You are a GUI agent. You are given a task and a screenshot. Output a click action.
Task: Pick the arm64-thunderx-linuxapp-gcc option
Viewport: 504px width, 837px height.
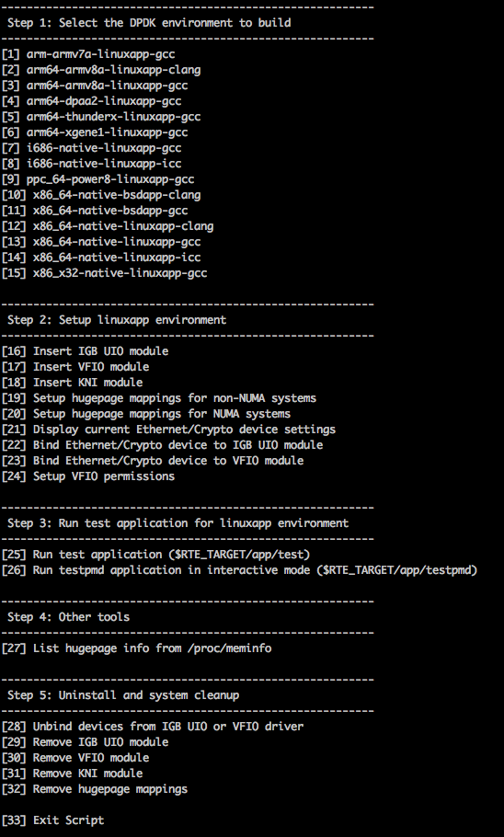(101, 117)
